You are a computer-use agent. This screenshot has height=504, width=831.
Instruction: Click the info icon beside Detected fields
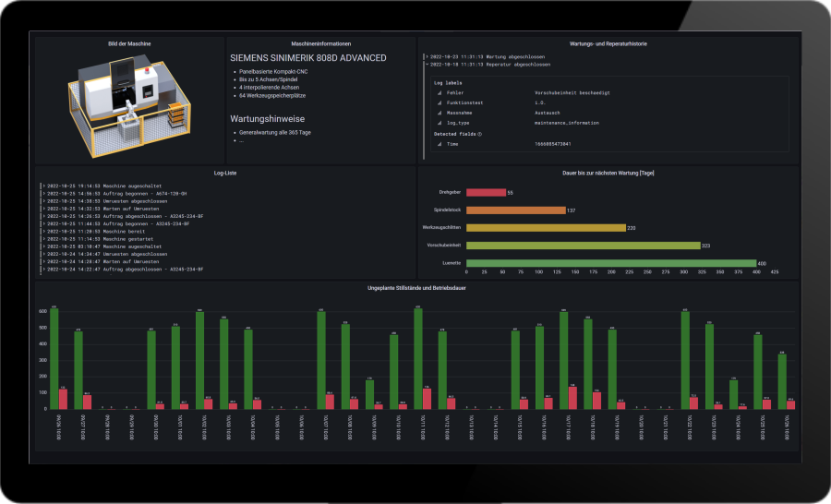click(x=479, y=134)
